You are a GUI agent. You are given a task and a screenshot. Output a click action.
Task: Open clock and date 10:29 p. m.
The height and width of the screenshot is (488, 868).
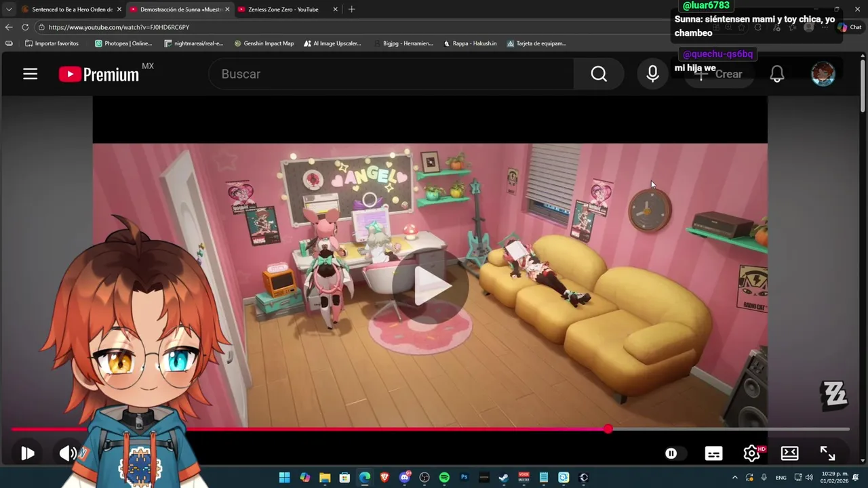click(x=835, y=477)
